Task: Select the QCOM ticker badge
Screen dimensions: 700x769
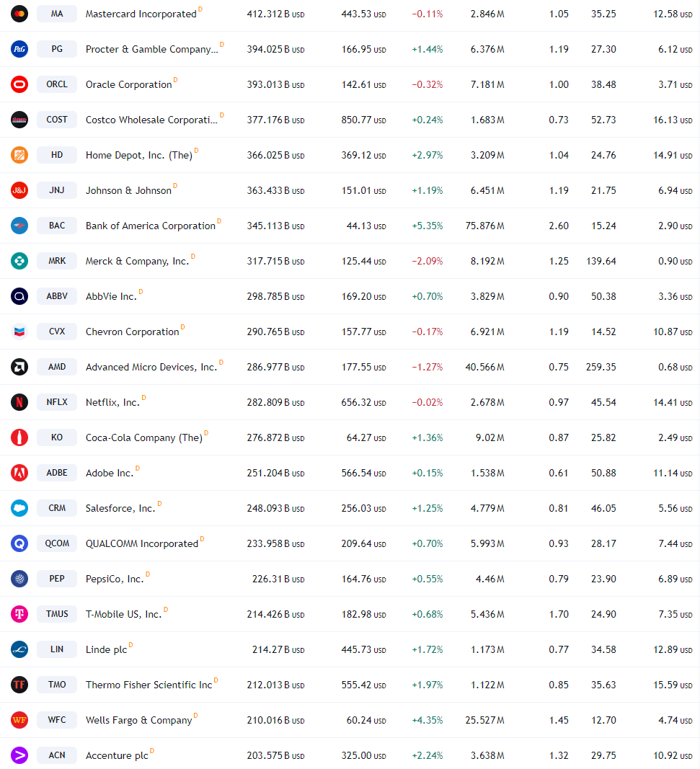Action: pyautogui.click(x=57, y=543)
